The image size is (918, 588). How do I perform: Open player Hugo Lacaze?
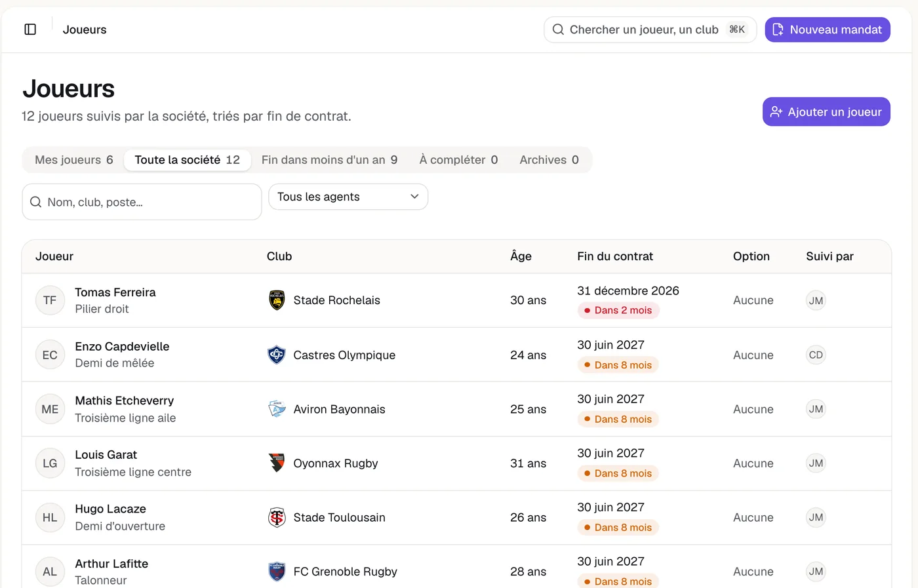tap(110, 509)
